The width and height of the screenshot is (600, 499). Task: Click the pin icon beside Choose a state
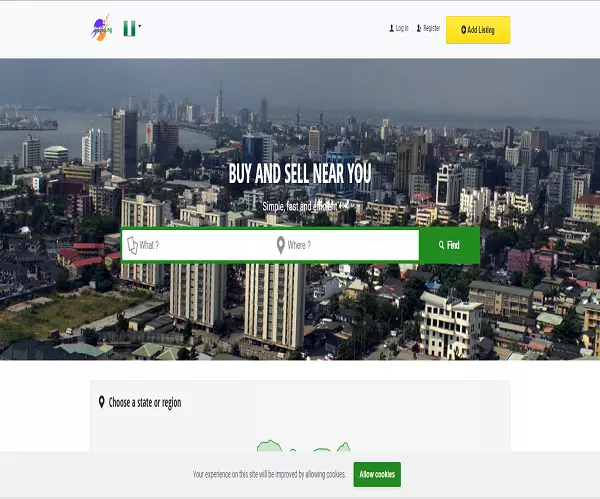coord(101,402)
